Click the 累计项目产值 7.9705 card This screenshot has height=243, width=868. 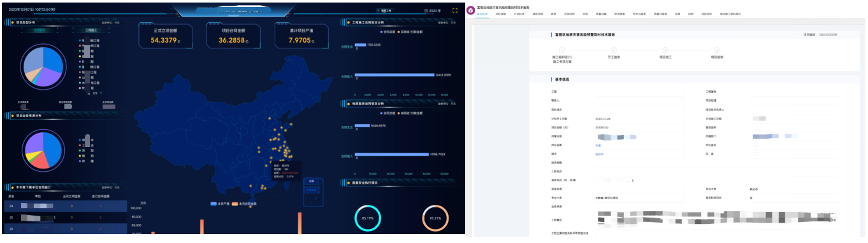[x=302, y=36]
